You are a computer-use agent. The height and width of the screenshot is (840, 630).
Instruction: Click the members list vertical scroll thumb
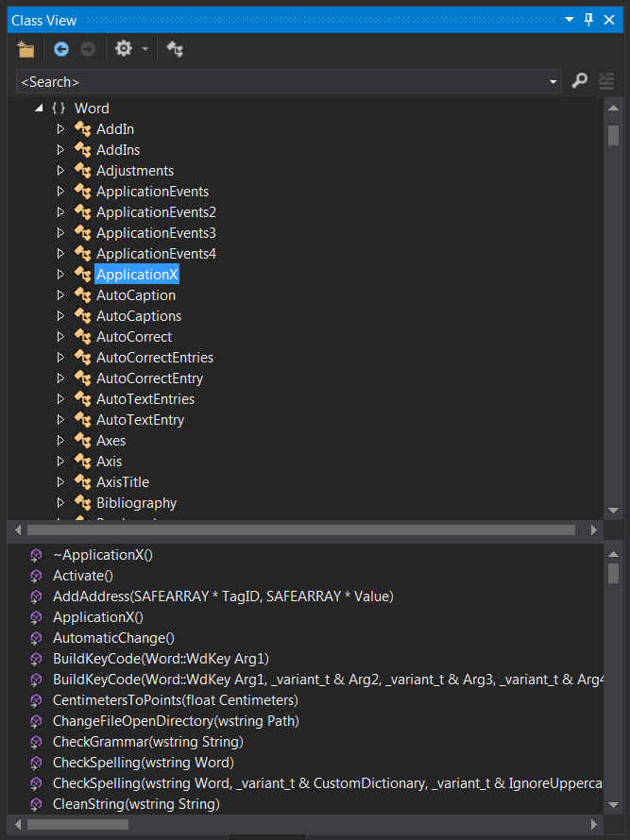point(613,573)
